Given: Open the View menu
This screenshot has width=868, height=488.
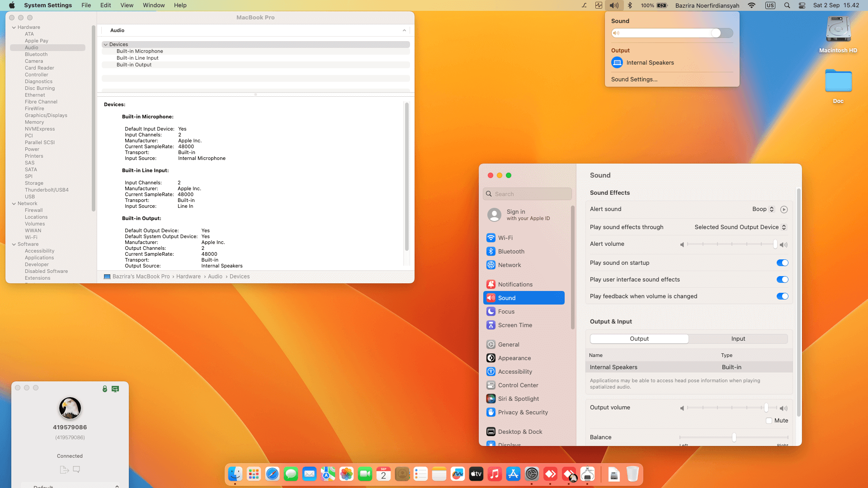Looking at the screenshot, I should [127, 5].
